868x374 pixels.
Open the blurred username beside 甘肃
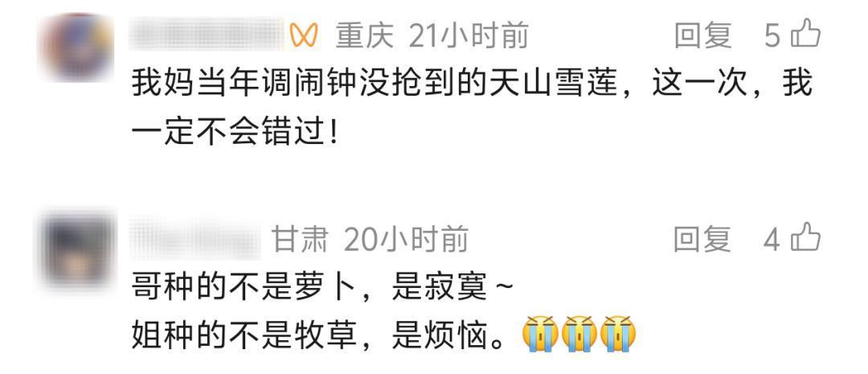[194, 239]
